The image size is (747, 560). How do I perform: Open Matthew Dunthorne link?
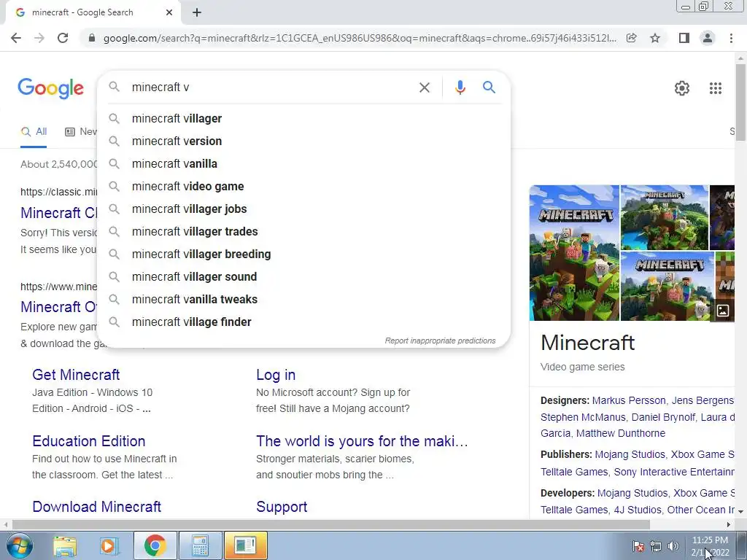(x=621, y=433)
